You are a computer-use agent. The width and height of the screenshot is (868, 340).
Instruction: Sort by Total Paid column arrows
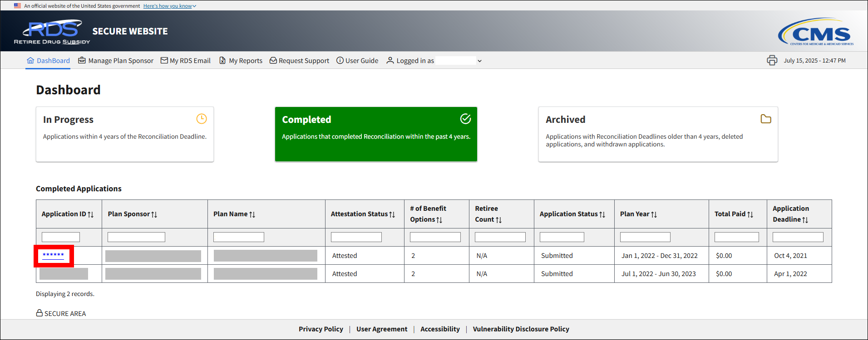click(x=750, y=214)
